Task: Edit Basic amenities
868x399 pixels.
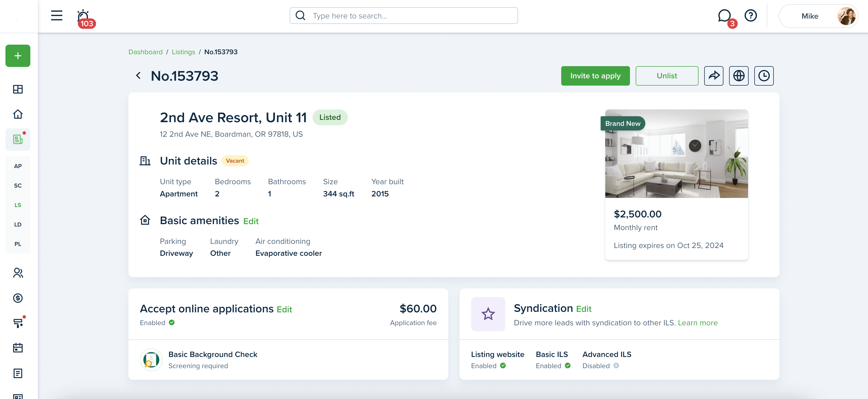Action: click(251, 221)
